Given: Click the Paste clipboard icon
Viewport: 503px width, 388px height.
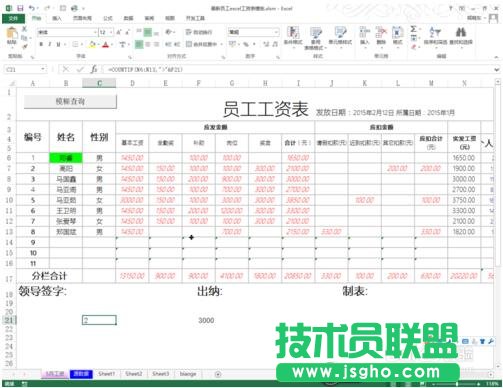Looking at the screenshot, I should (x=12, y=33).
